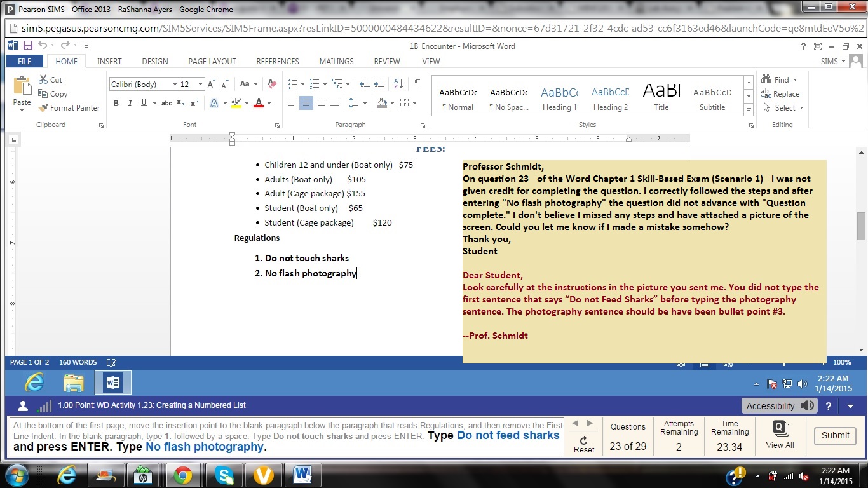Click the Decrease Indent icon
The height and width of the screenshot is (488, 868).
click(365, 84)
